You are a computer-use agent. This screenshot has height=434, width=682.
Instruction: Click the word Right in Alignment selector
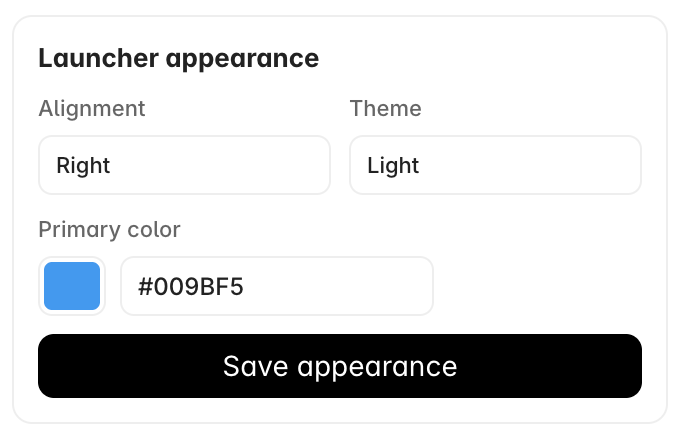click(x=83, y=165)
